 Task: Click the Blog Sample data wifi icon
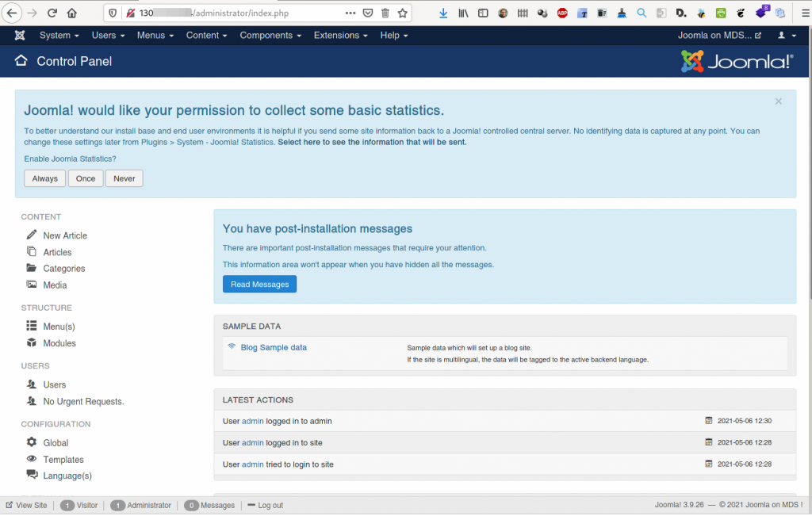coord(232,346)
